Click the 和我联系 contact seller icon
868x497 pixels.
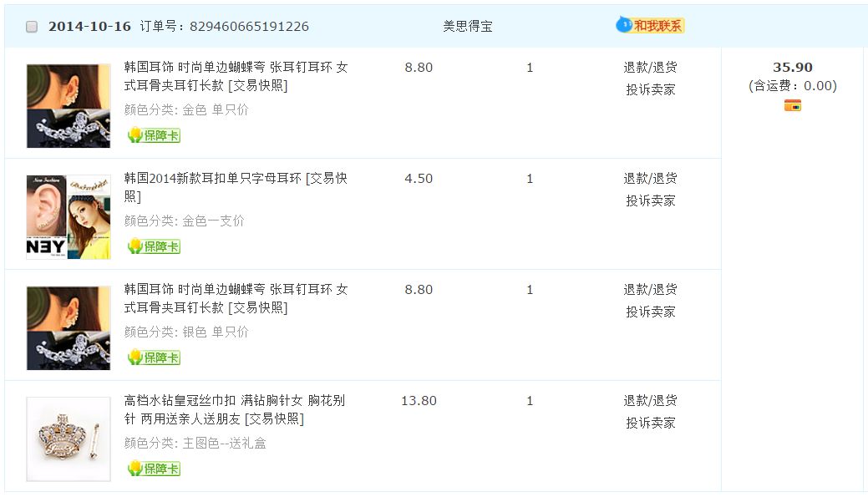tap(650, 26)
